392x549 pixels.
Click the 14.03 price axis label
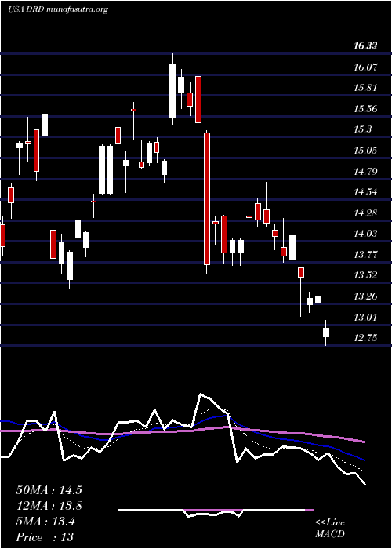click(366, 234)
